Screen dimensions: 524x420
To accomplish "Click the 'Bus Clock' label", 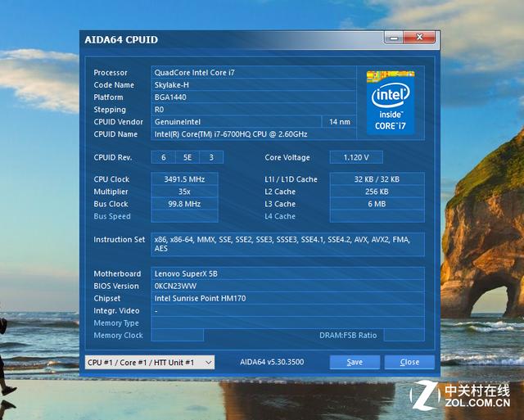I will coord(111,204).
